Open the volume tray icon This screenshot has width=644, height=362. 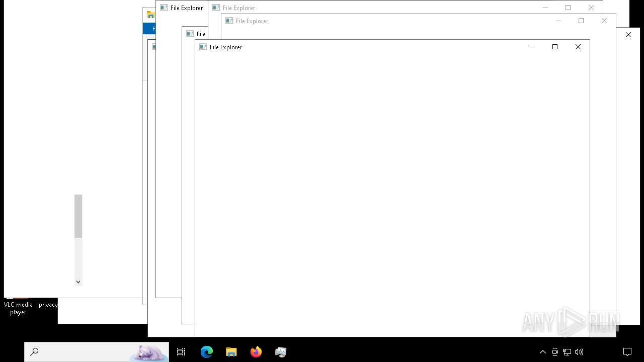pos(579,352)
